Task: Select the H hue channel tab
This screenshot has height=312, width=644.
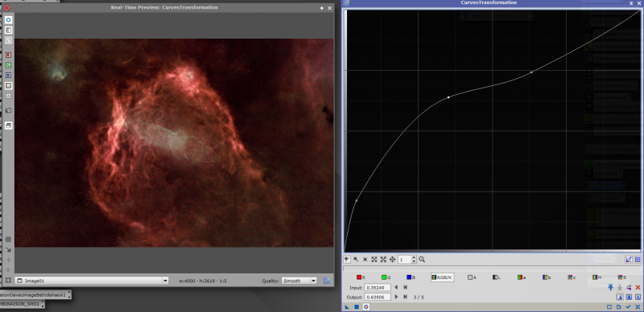Action: pos(597,277)
